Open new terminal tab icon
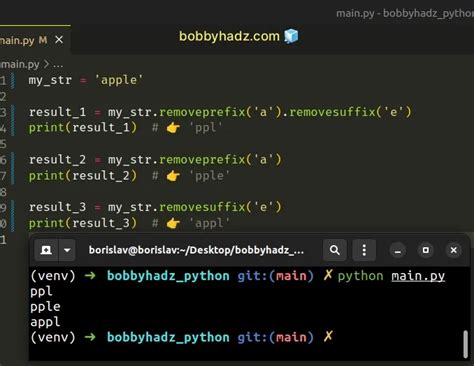 point(46,250)
